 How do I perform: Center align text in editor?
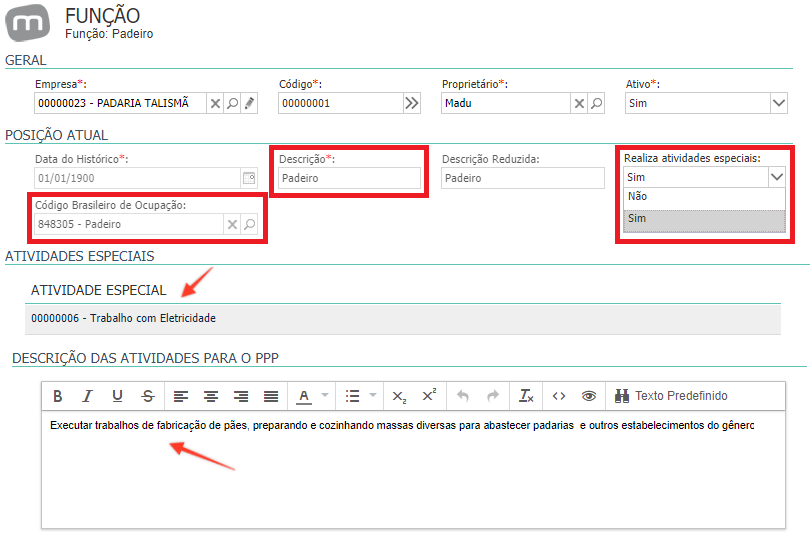[211, 396]
